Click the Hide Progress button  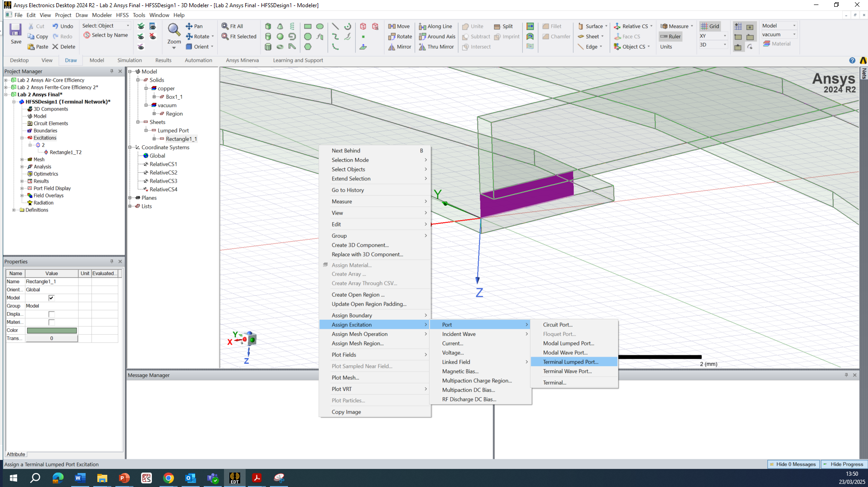843,464
